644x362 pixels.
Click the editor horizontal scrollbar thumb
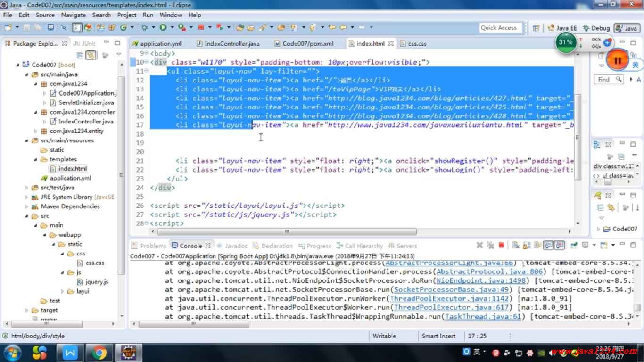(287, 232)
